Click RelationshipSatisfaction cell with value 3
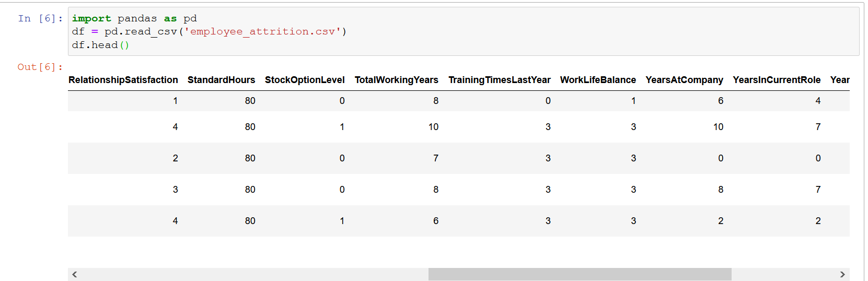The image size is (868, 281). [176, 190]
